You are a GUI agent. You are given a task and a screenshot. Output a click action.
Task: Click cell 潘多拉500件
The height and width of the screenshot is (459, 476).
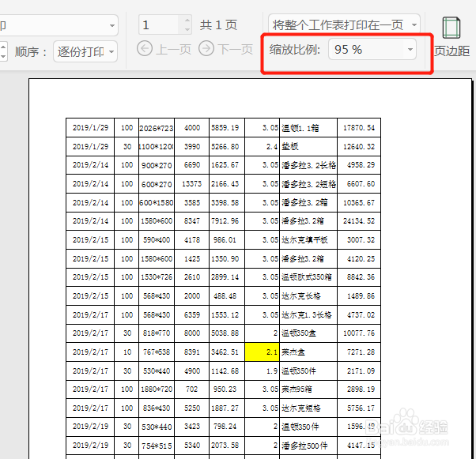[x=308, y=446]
